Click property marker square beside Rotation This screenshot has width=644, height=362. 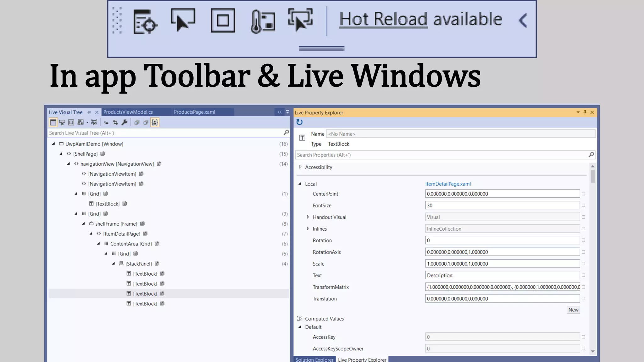583,240
